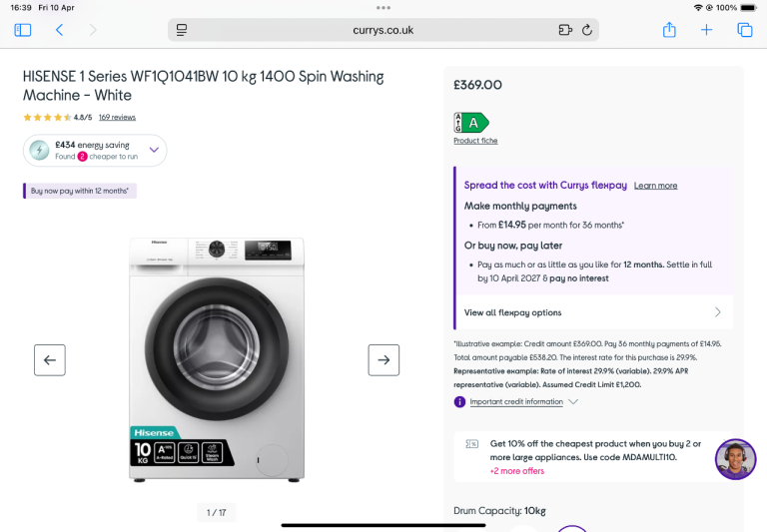The height and width of the screenshot is (532, 767).
Task: Click the energy rating A label
Action: click(x=471, y=123)
